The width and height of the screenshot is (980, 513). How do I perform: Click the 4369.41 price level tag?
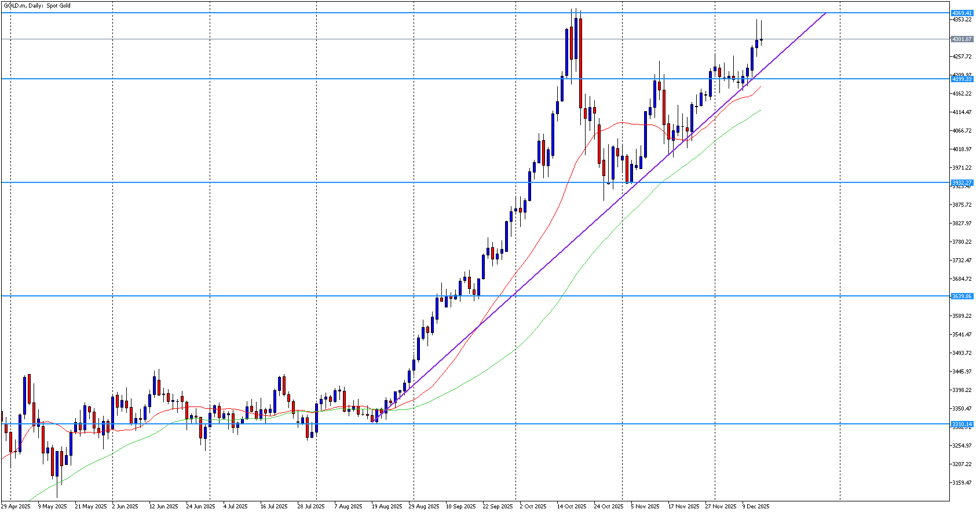pos(962,13)
